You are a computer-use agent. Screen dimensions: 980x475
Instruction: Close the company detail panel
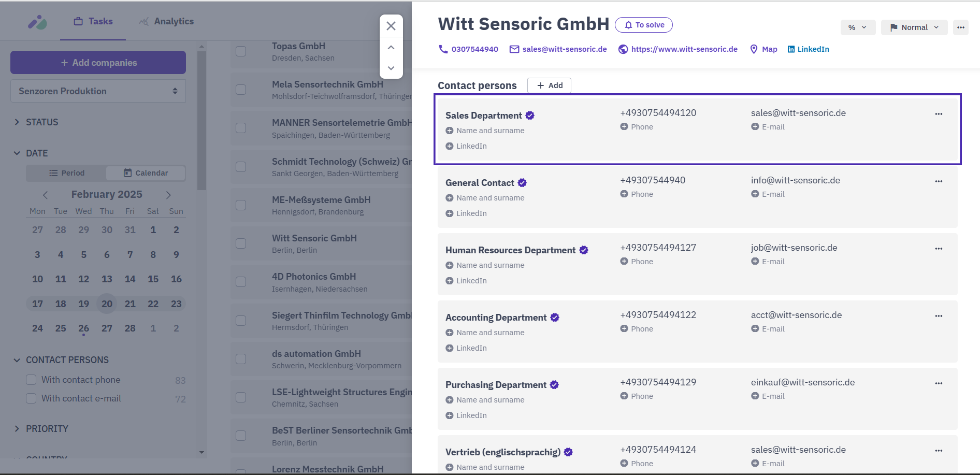pos(391,26)
